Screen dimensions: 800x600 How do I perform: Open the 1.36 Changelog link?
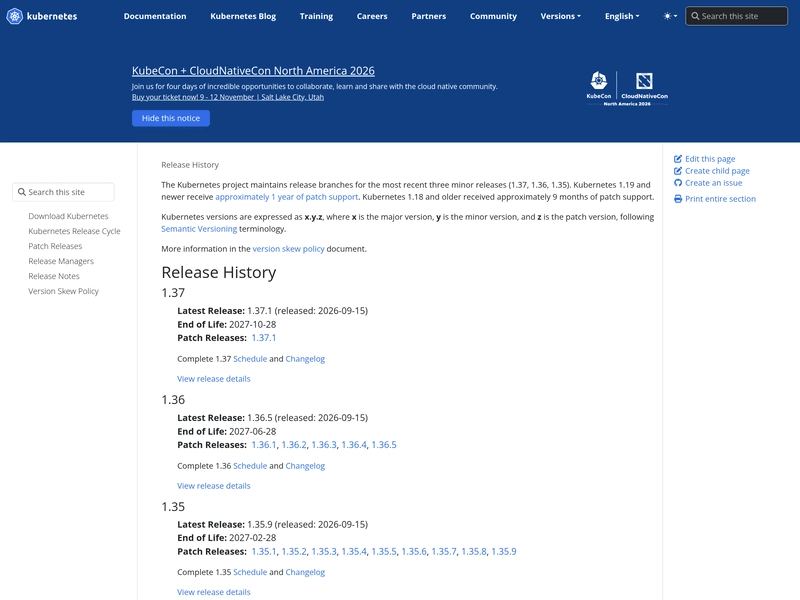click(305, 466)
